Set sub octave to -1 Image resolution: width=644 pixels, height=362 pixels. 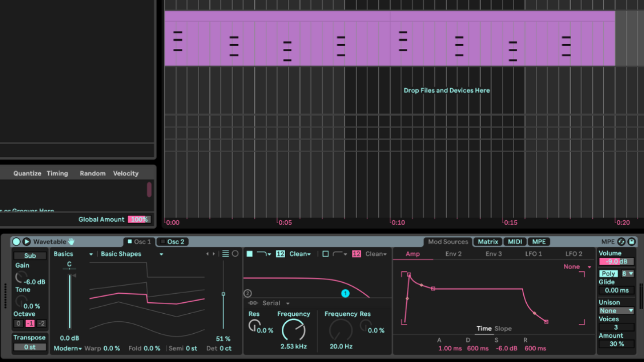[x=30, y=323]
